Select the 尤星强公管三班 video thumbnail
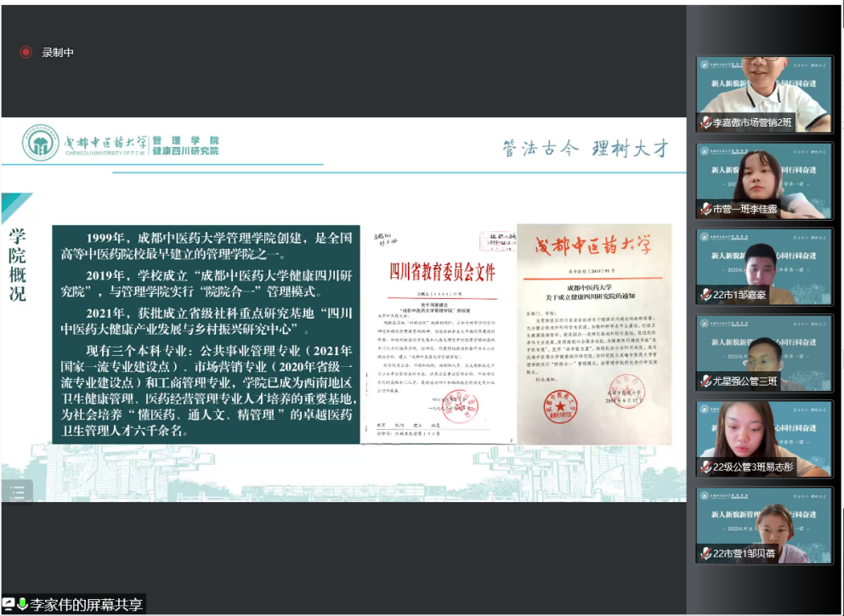Image resolution: width=844 pixels, height=616 pixels. pos(764,353)
